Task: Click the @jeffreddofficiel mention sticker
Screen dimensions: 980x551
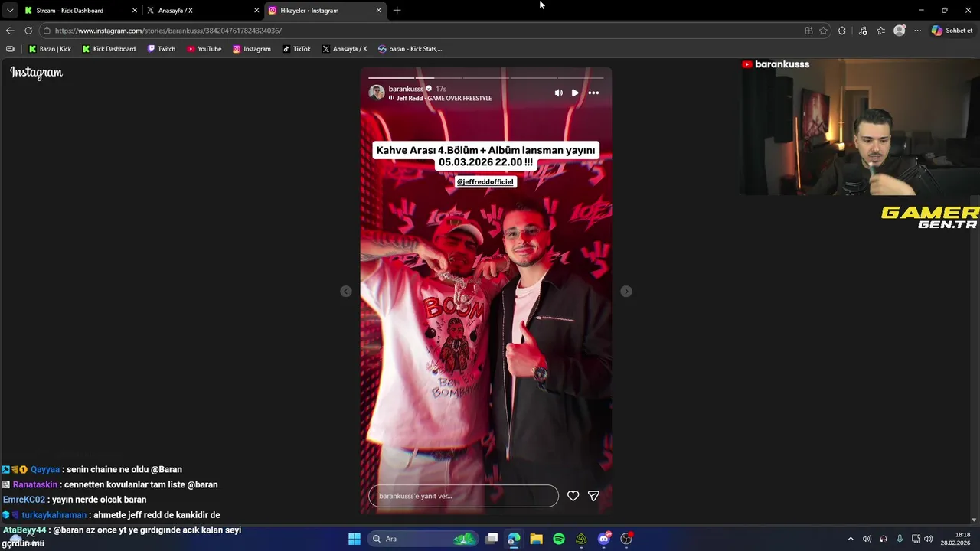Action: tap(485, 181)
